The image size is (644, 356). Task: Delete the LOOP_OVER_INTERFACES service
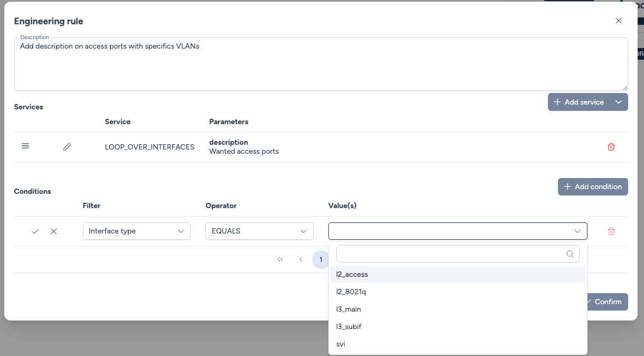pyautogui.click(x=611, y=147)
